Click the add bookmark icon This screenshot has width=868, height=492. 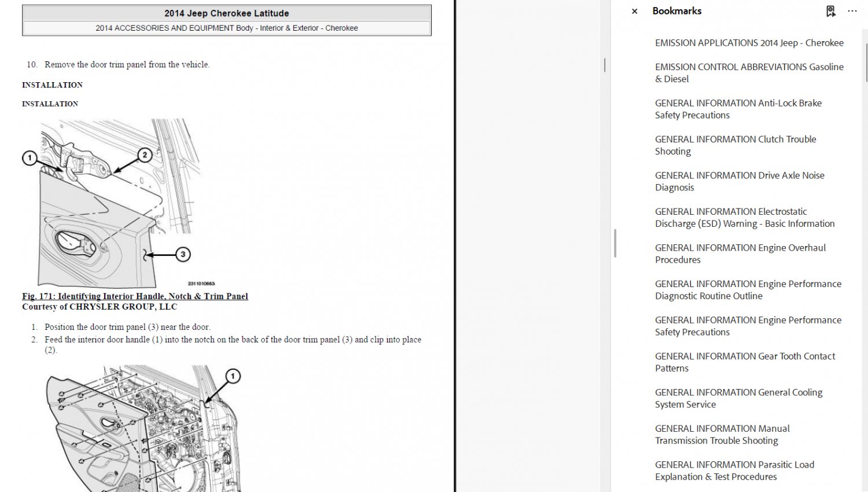tap(830, 11)
